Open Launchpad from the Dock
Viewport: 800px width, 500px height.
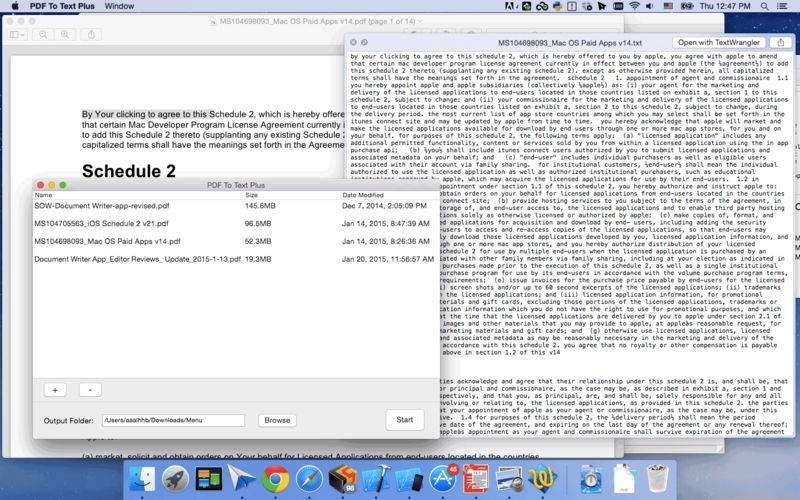pos(175,480)
